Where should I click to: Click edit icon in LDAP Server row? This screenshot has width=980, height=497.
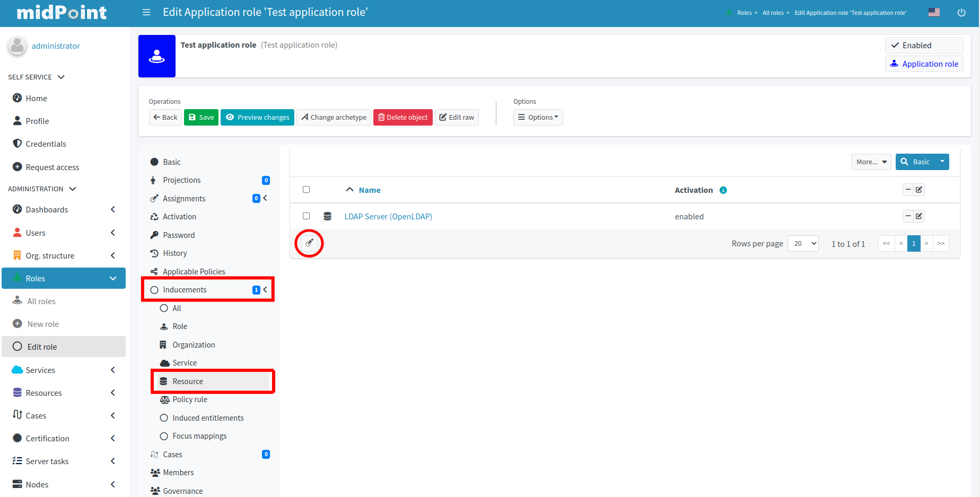919,216
